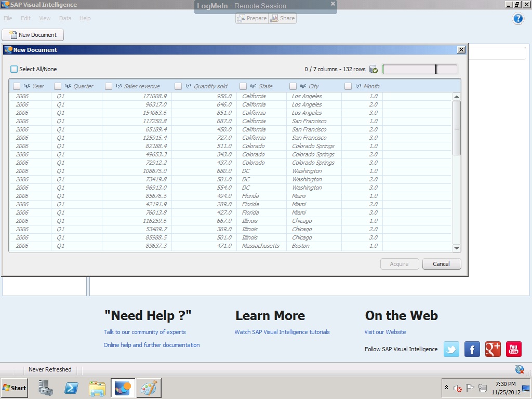Click the speaker icon with red X in tray
The image size is (532, 399).
tap(458, 388)
